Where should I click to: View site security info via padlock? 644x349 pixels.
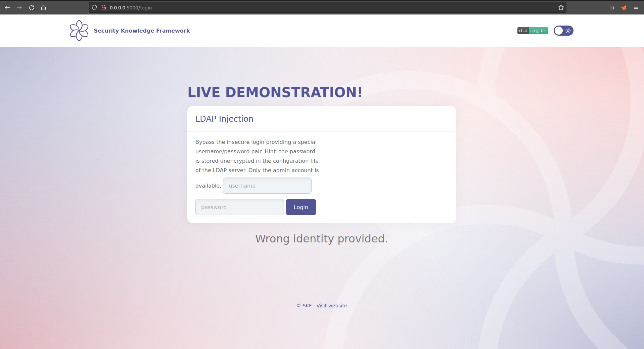coord(104,7)
